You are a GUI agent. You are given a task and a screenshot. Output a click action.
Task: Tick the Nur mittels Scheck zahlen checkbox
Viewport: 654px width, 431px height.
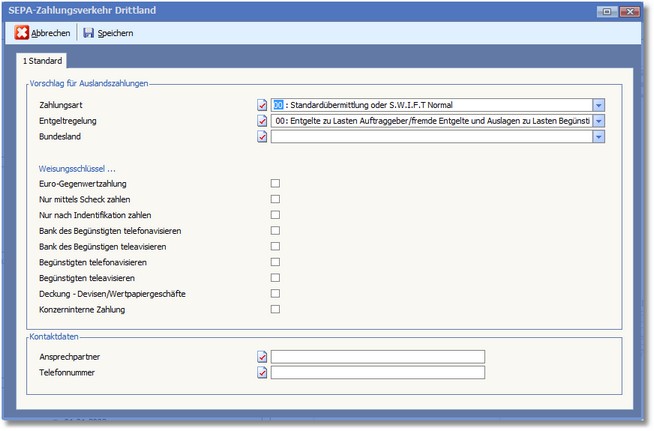(x=275, y=200)
